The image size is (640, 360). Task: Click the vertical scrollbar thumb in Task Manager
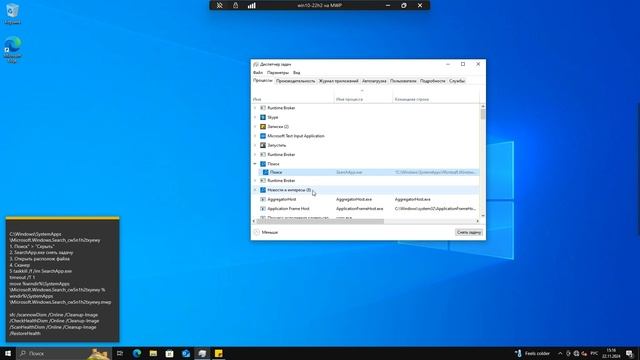click(483, 114)
